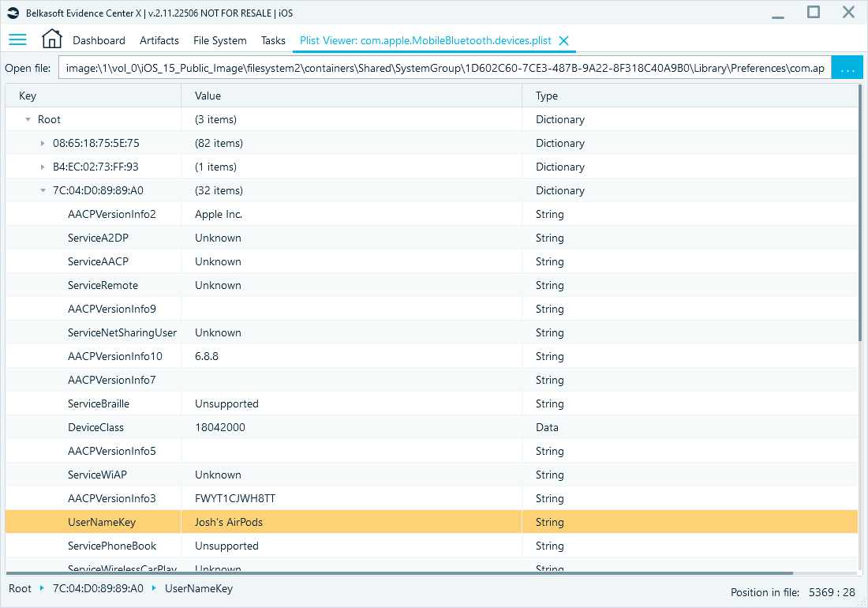The width and height of the screenshot is (868, 608).
Task: Switch to the Tasks tab
Action: 274,40
